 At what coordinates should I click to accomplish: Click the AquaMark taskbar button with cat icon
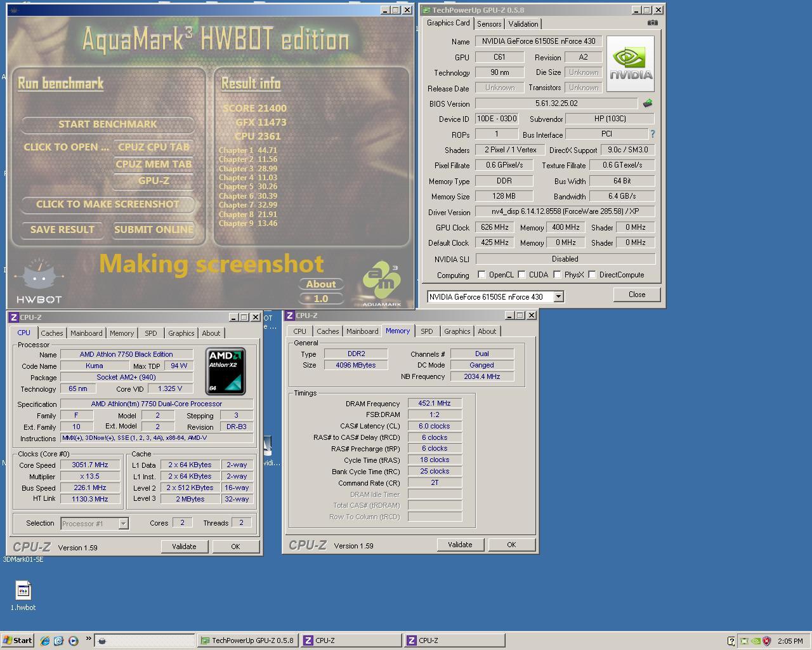[x=145, y=640]
